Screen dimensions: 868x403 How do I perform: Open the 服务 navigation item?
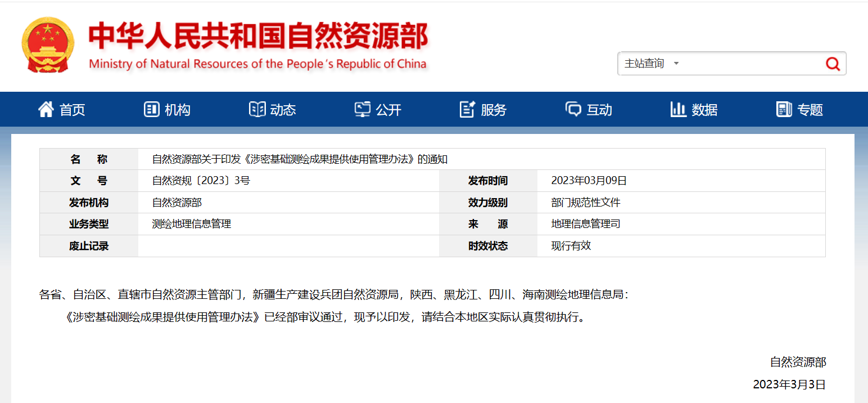(483, 110)
